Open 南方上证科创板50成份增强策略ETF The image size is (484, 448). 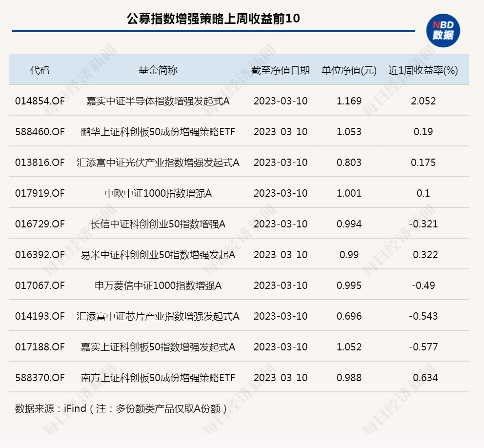pyautogui.click(x=158, y=378)
